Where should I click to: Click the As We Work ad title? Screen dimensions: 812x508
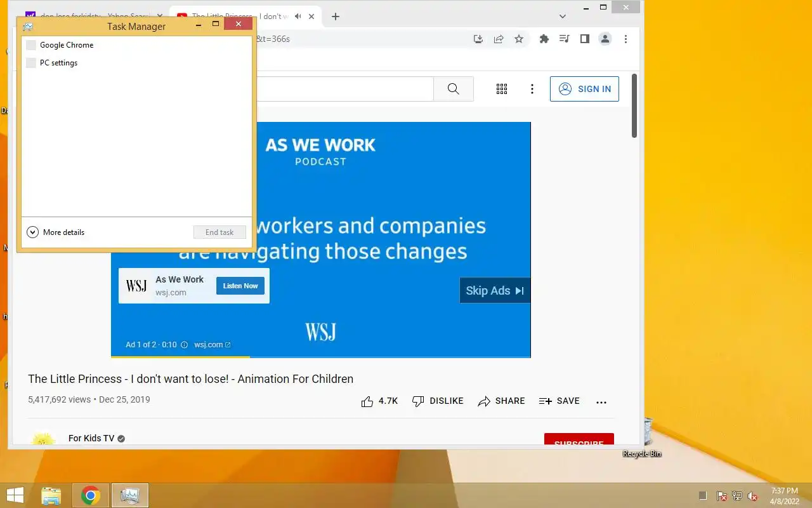click(x=180, y=279)
